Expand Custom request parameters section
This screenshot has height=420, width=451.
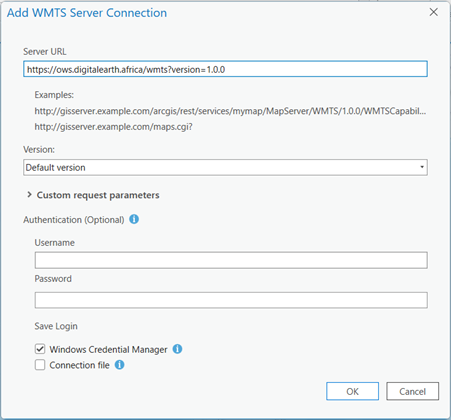[x=29, y=195]
